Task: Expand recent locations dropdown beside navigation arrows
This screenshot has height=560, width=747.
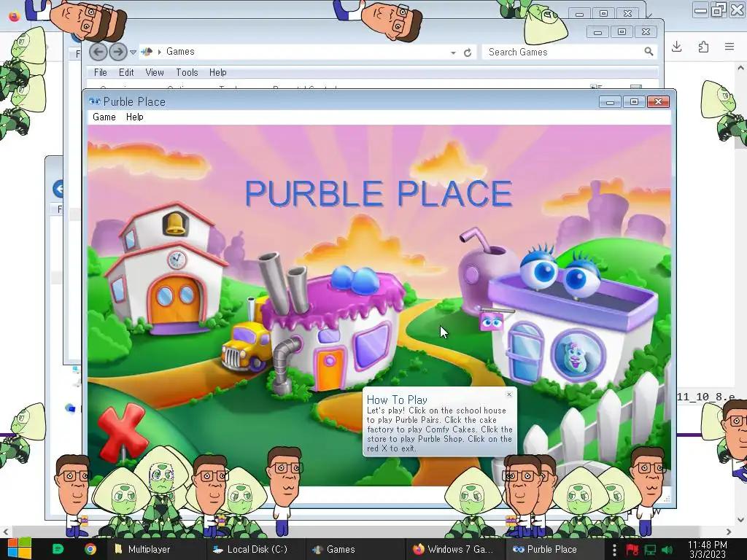Action: click(x=133, y=52)
